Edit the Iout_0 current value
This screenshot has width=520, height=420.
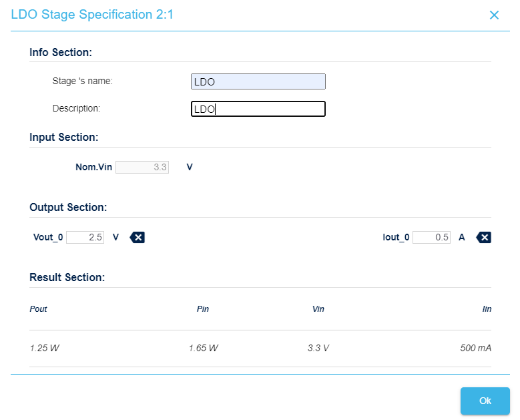(431, 237)
